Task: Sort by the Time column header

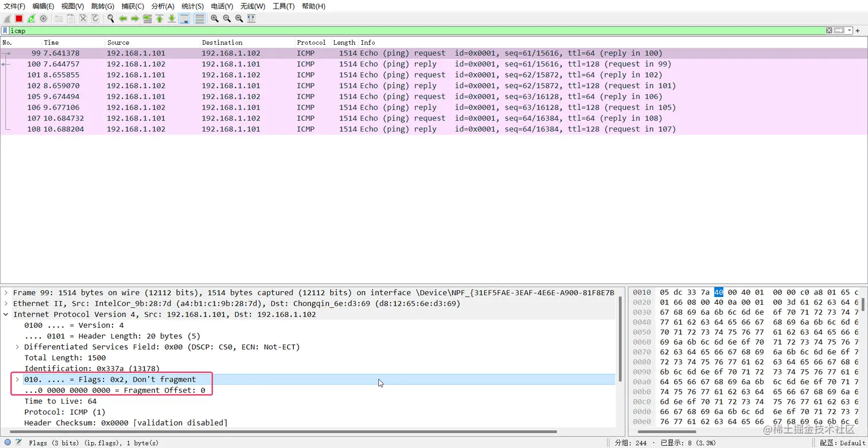Action: 73,43
